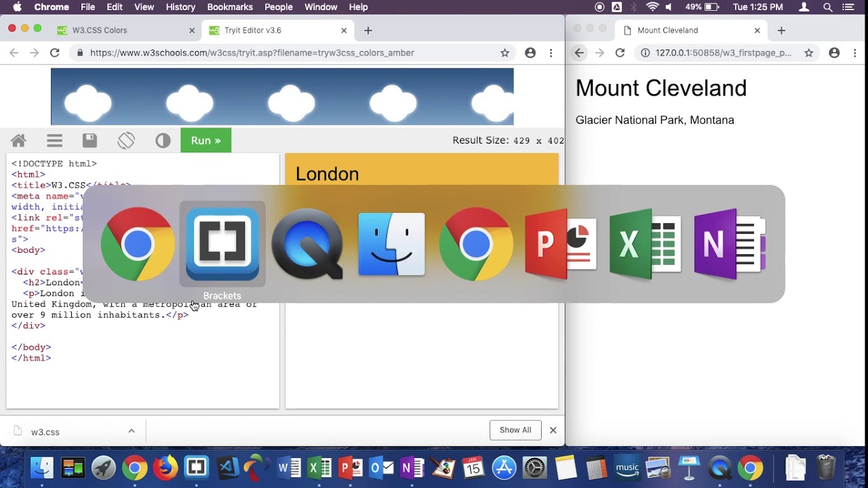Open the volume control in menu bar
Screen dimensions: 868x488
(x=669, y=7)
